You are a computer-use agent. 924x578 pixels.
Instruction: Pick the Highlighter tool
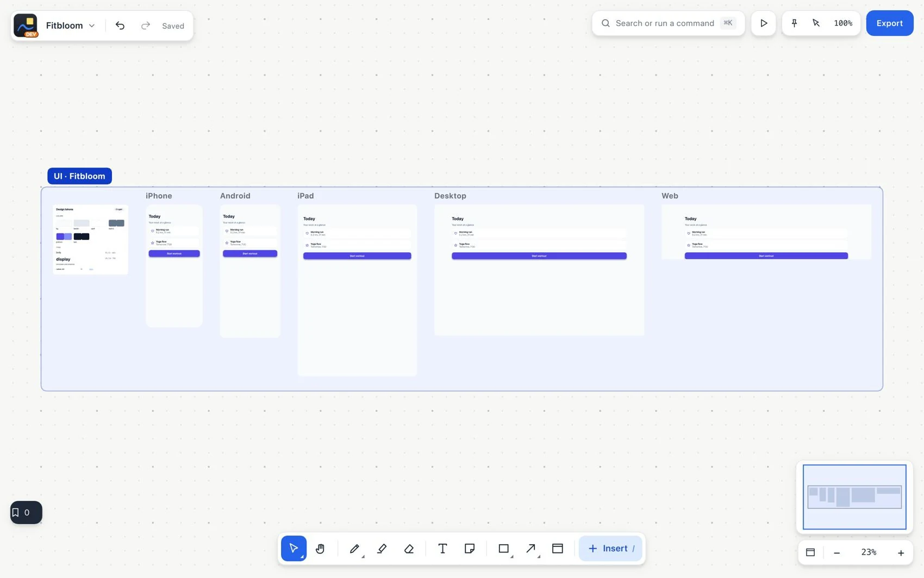382,548
